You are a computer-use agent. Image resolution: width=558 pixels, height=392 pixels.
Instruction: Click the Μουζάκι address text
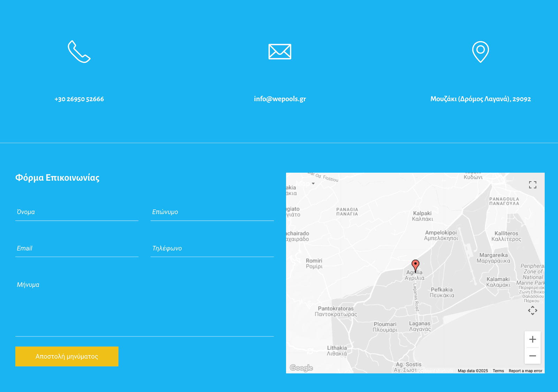tap(480, 99)
